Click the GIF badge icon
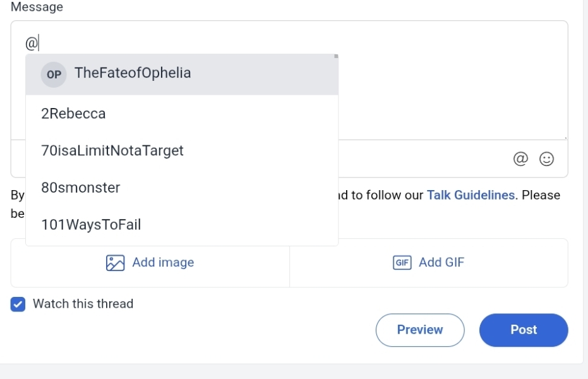This screenshot has width=588, height=379. [402, 263]
